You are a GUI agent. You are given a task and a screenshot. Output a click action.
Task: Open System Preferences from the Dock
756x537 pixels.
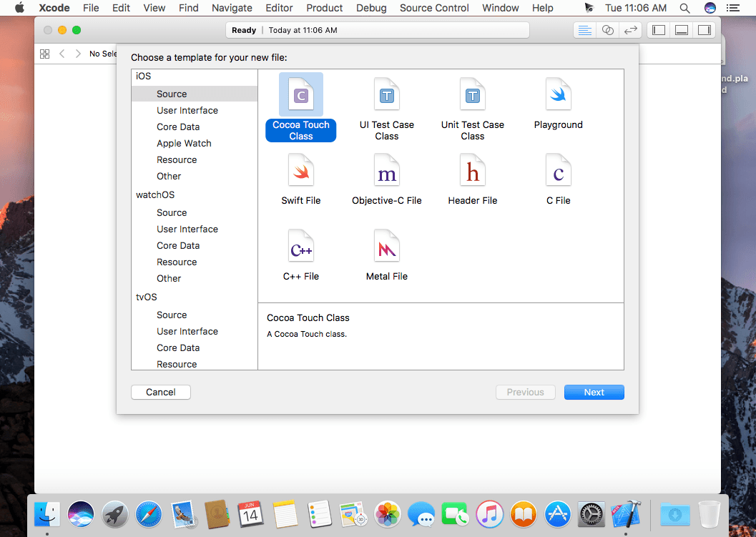591,514
